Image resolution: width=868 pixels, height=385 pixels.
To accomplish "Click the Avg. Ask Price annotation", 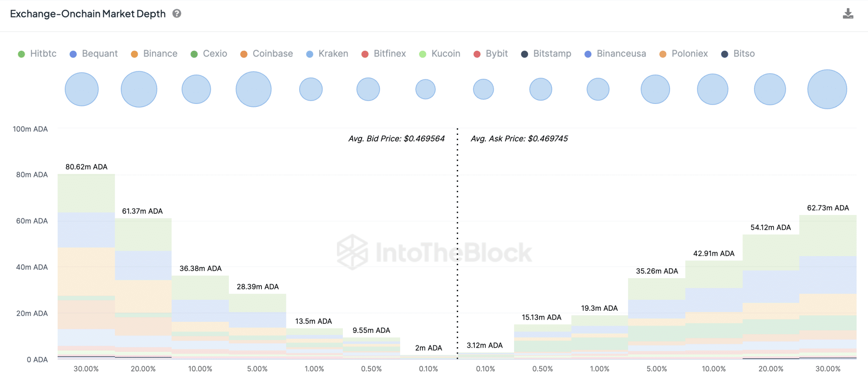I will pyautogui.click(x=519, y=139).
